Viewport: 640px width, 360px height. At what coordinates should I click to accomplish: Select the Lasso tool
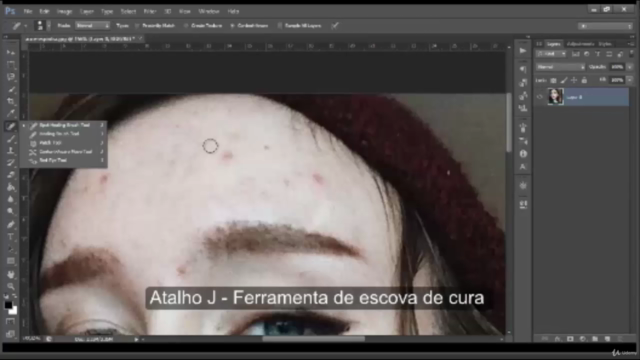coord(11,77)
